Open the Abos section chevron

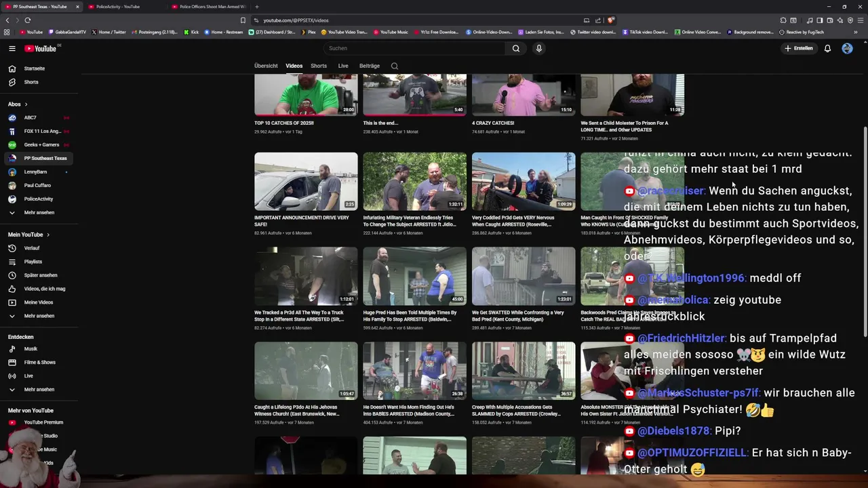point(26,104)
